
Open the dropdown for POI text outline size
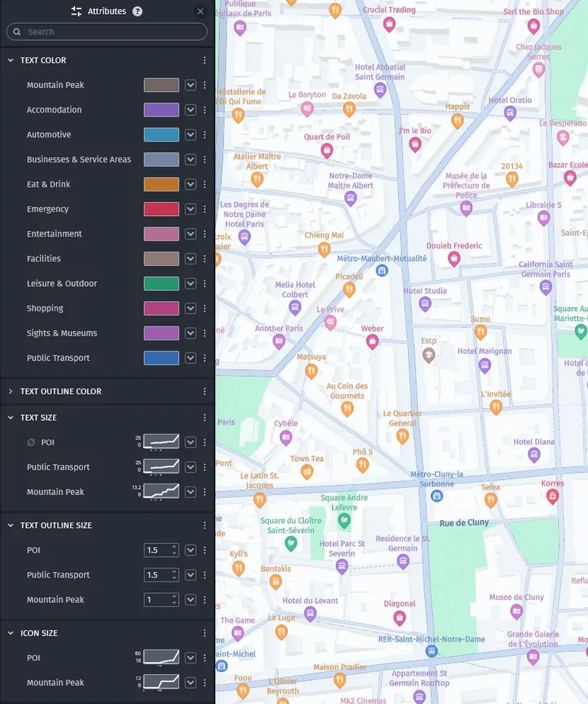tap(191, 550)
